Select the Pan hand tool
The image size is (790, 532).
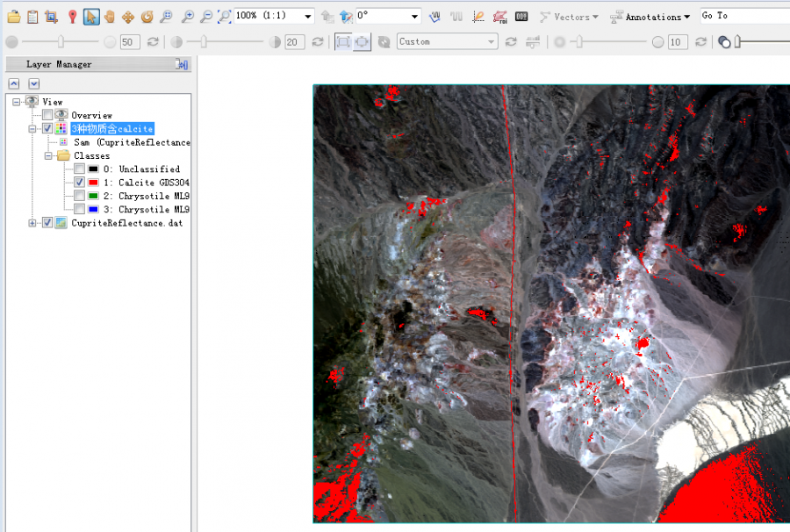point(110,17)
